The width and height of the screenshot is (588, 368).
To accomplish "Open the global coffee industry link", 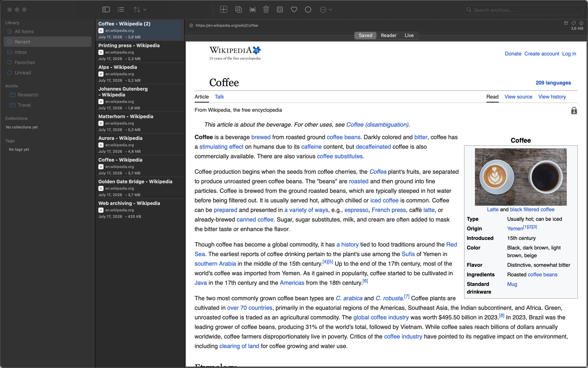I will [381, 318].
